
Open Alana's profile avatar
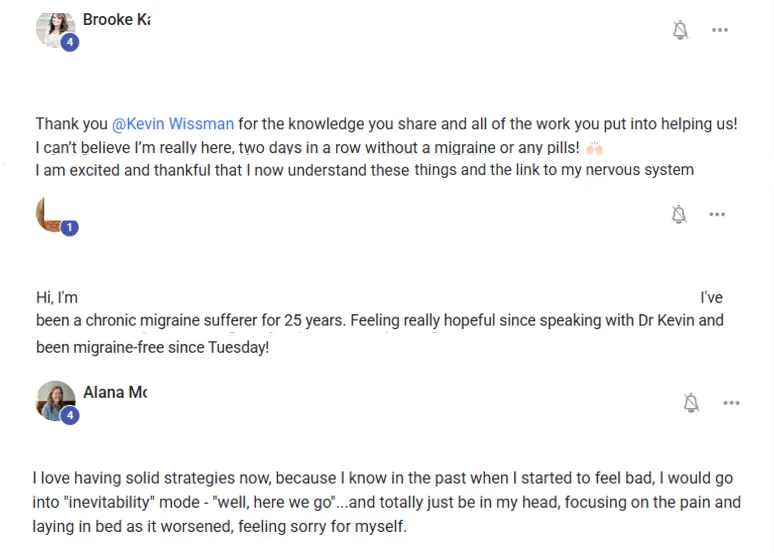pos(55,400)
